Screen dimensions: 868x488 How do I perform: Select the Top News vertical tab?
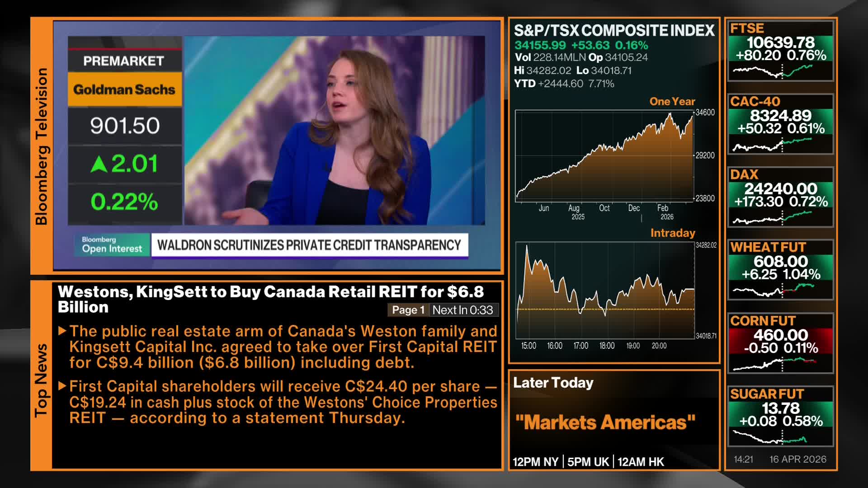click(x=41, y=380)
